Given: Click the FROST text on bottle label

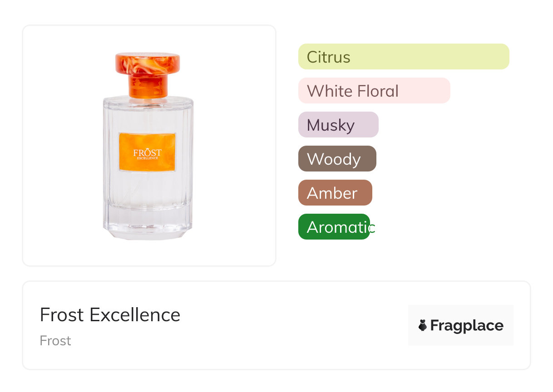Looking at the screenshot, I should (147, 152).
